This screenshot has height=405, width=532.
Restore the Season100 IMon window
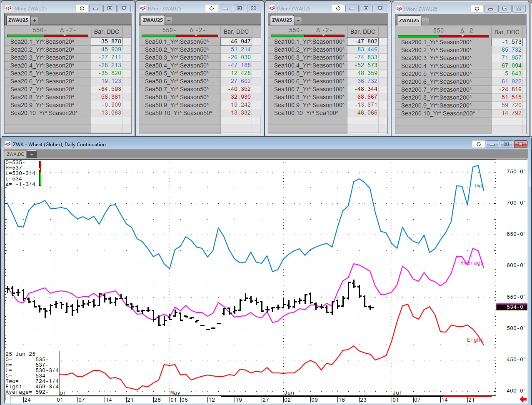(x=366, y=8)
